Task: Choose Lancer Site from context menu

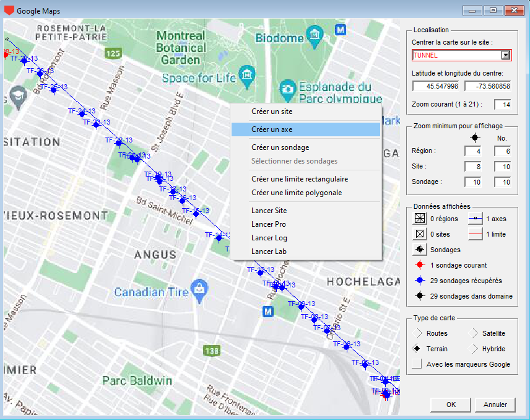Action: 306,211
